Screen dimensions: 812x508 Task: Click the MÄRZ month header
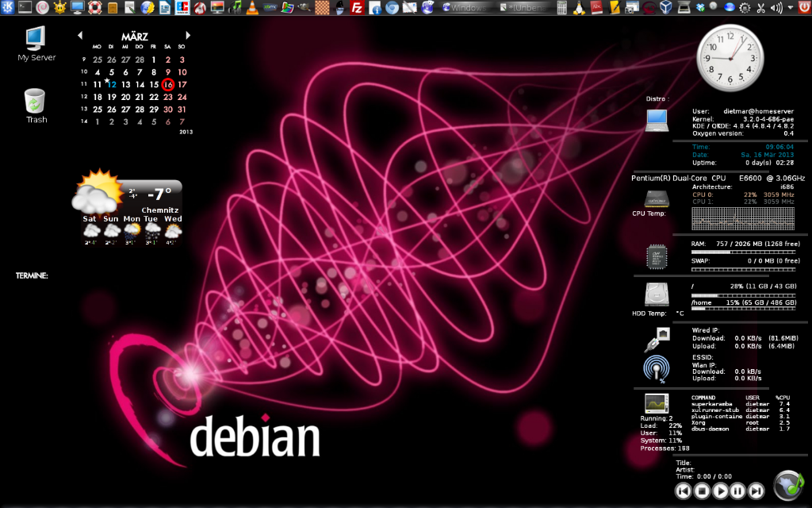135,37
